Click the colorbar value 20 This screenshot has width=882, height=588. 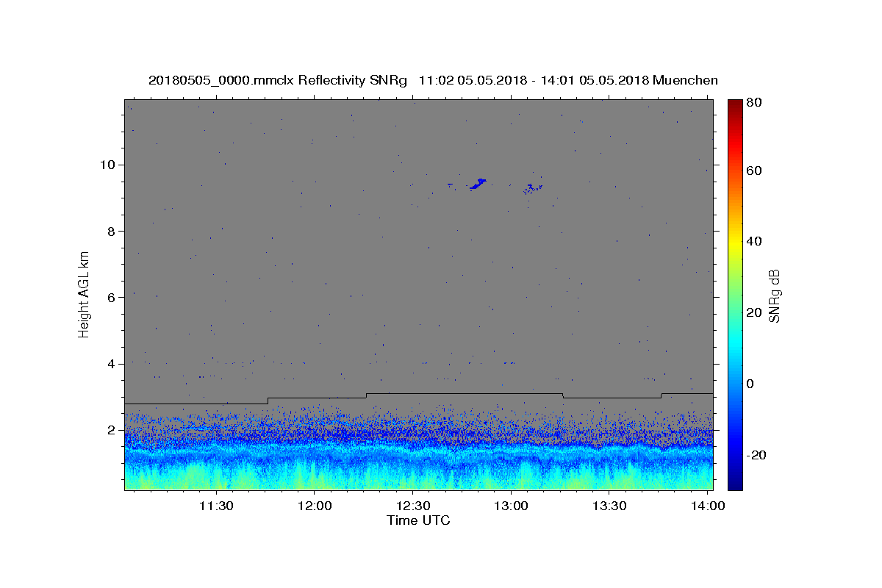click(753, 312)
